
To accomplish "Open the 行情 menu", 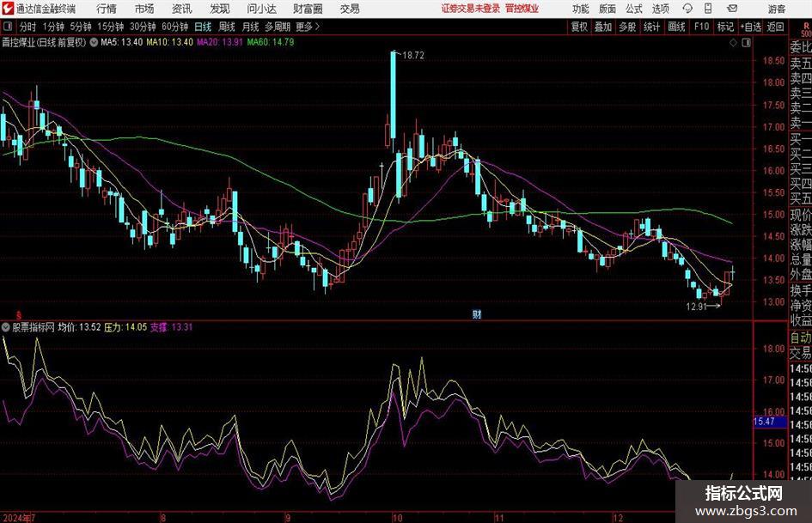I will pyautogui.click(x=107, y=9).
